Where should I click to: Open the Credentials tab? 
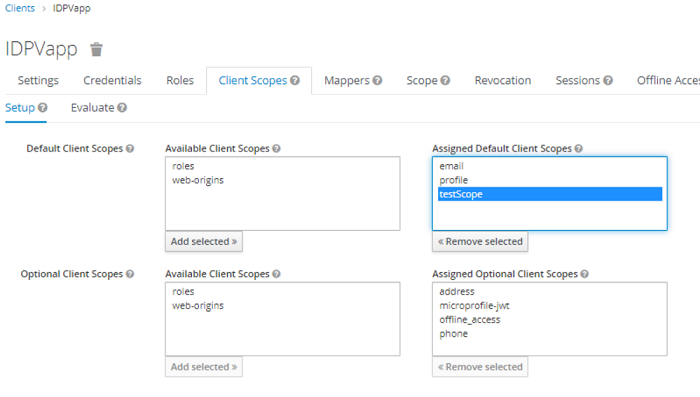112,80
